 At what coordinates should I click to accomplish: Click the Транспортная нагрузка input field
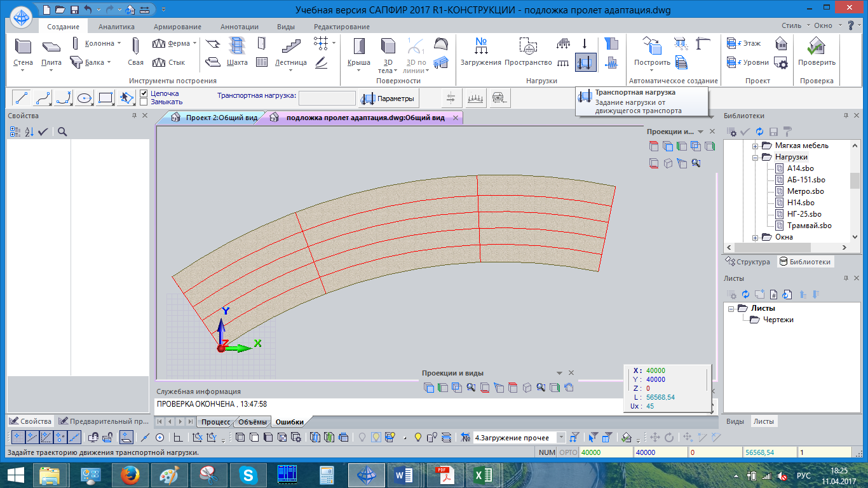click(x=327, y=98)
